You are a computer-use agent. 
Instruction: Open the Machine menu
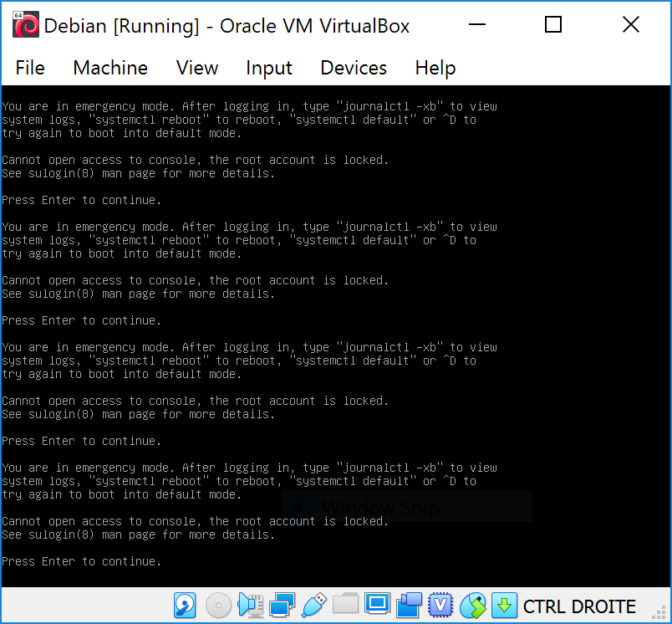point(110,68)
